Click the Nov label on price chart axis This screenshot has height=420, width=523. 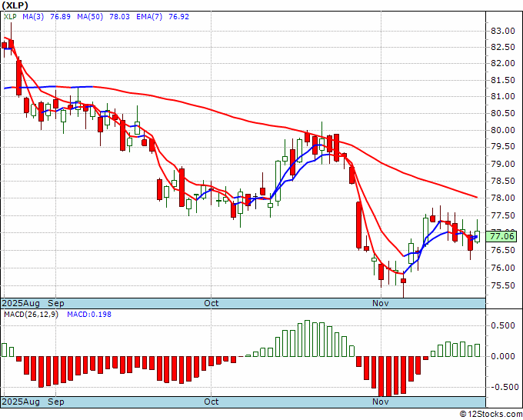click(x=380, y=303)
